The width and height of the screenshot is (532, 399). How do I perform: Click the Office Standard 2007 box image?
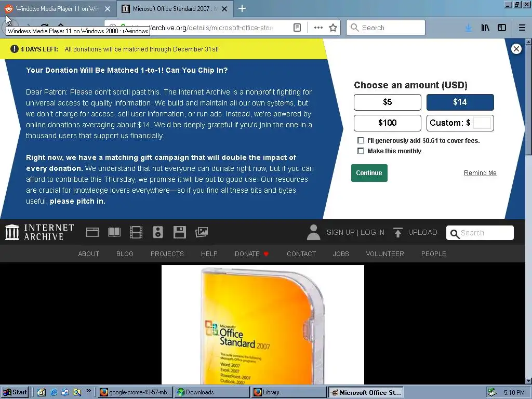tap(262, 325)
